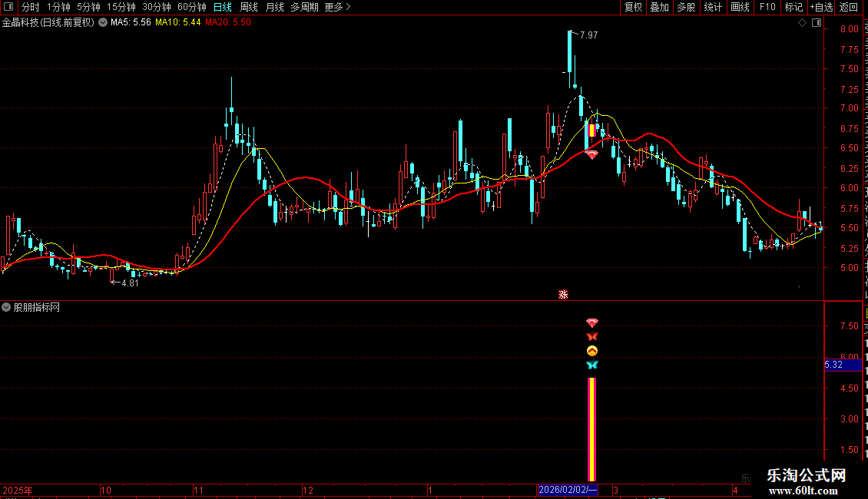
Task: Click the cyan butterfly signal icon
Action: pos(591,365)
